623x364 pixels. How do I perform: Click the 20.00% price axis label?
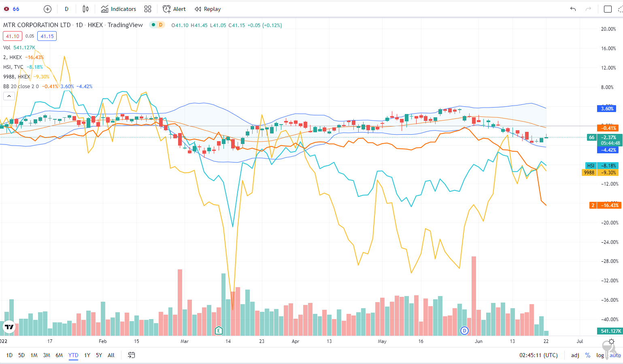click(x=608, y=29)
